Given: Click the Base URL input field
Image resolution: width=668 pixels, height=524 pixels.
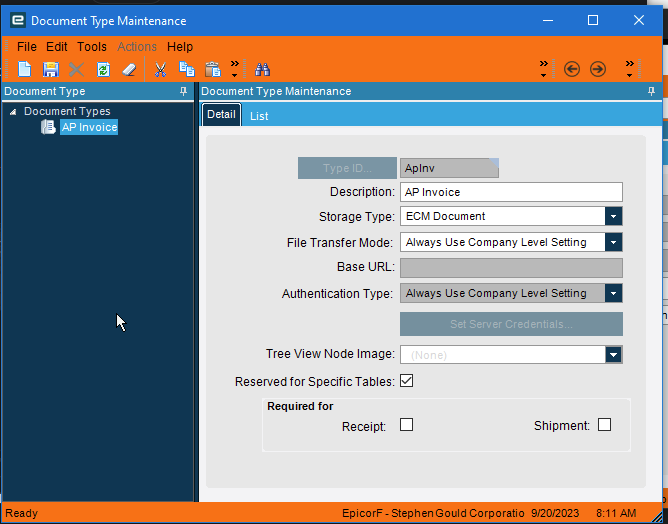Looking at the screenshot, I should click(511, 268).
